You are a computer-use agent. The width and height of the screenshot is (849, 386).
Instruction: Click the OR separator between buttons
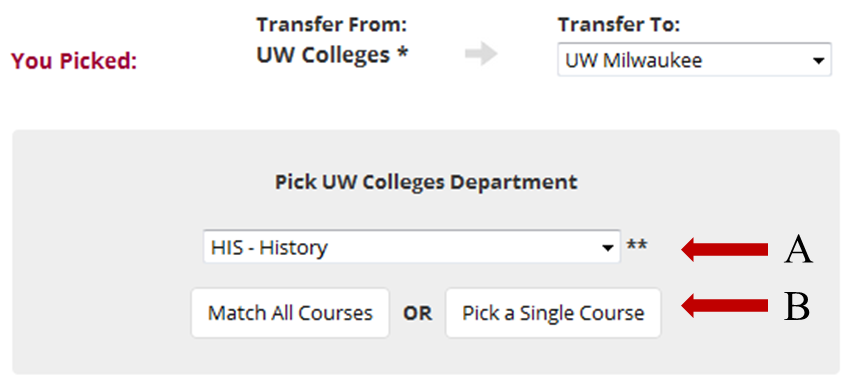click(417, 313)
